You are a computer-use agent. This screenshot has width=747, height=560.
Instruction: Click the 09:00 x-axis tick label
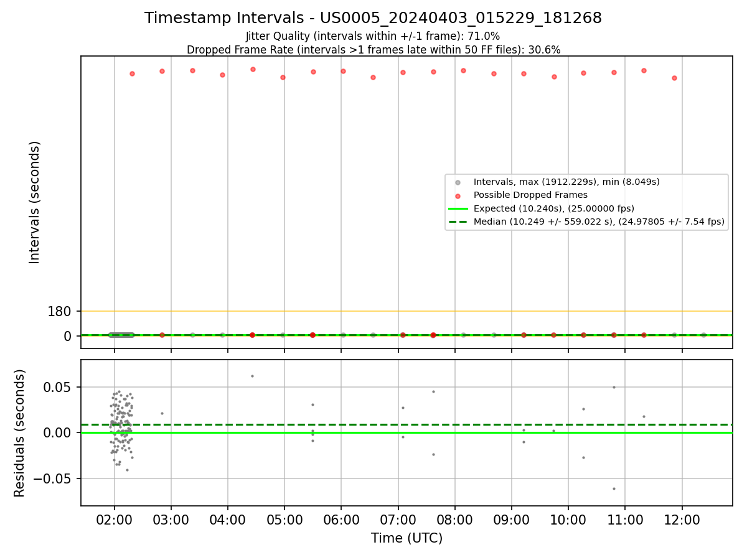(x=512, y=519)
